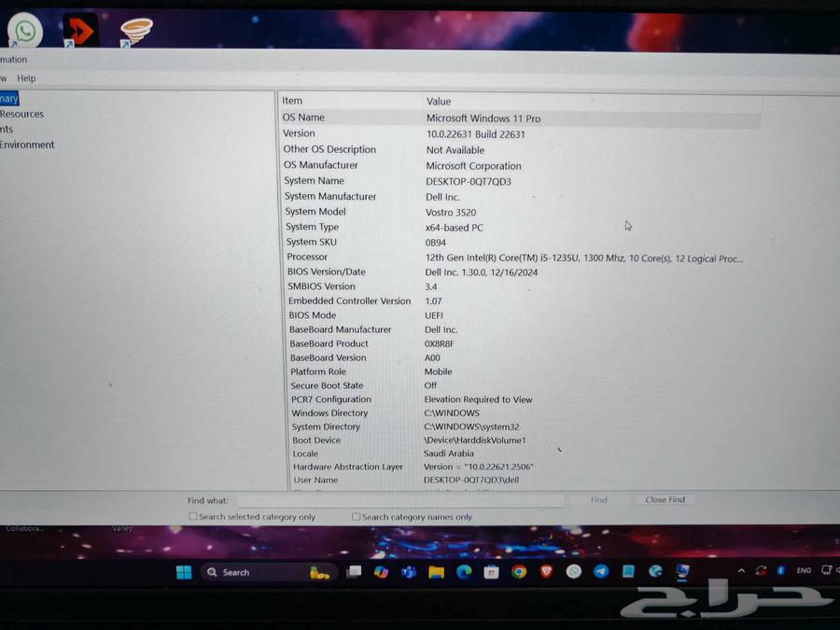Open Google Chrome from the taskbar
840x630 pixels.
[518, 572]
